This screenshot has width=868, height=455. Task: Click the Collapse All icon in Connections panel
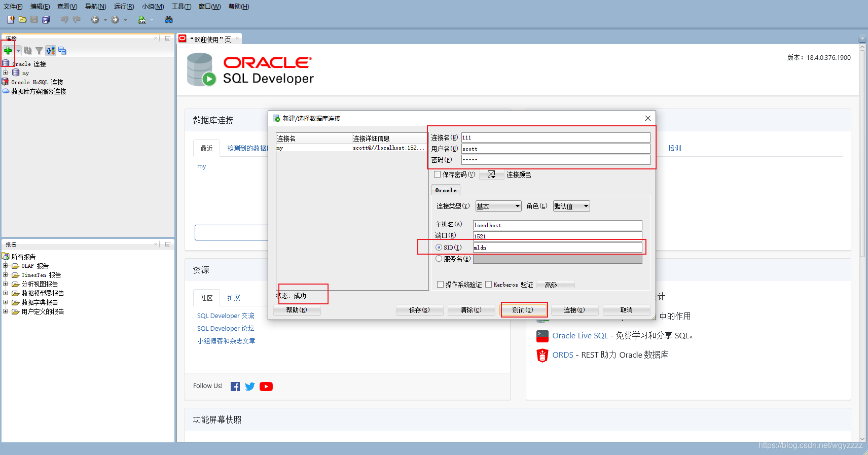click(62, 51)
